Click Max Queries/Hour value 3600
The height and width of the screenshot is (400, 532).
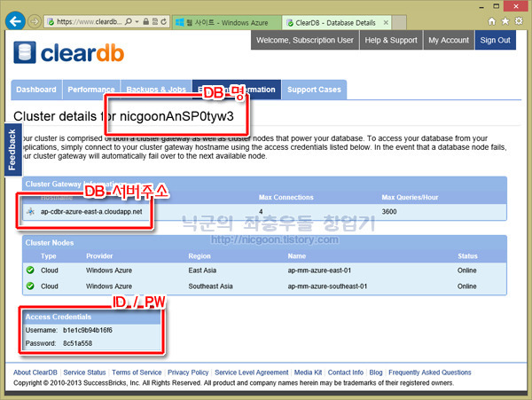point(389,212)
